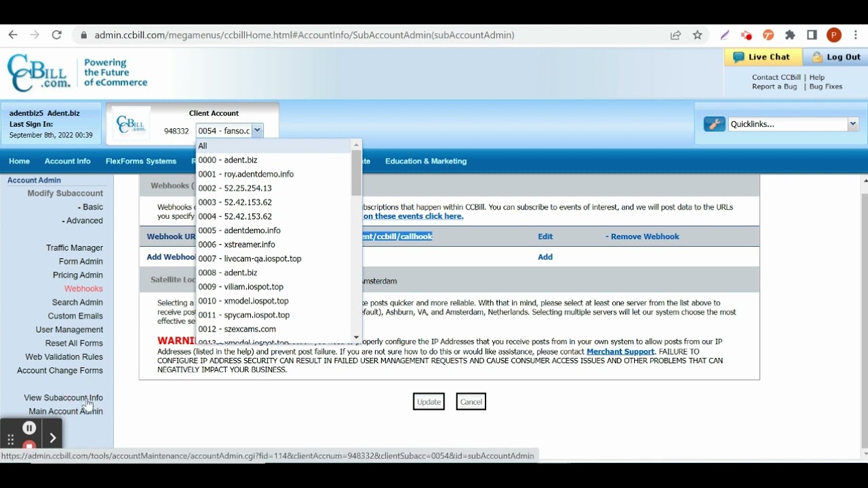
Task: Select 0010 - xmodel.iospot.top subaccount
Action: [x=274, y=301]
